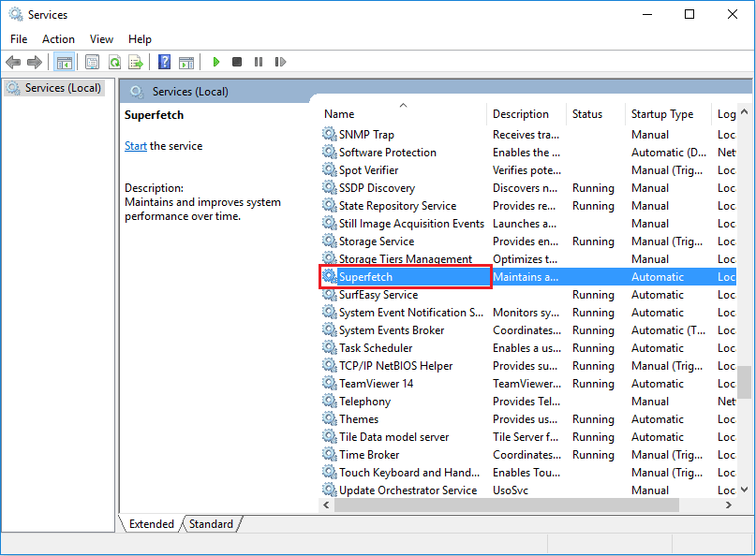Click the Restart Service toolbar icon
The height and width of the screenshot is (556, 756).
click(280, 63)
